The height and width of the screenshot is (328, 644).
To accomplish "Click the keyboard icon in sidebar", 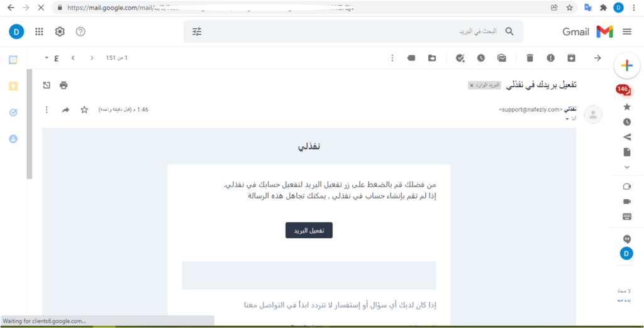I will (x=627, y=217).
